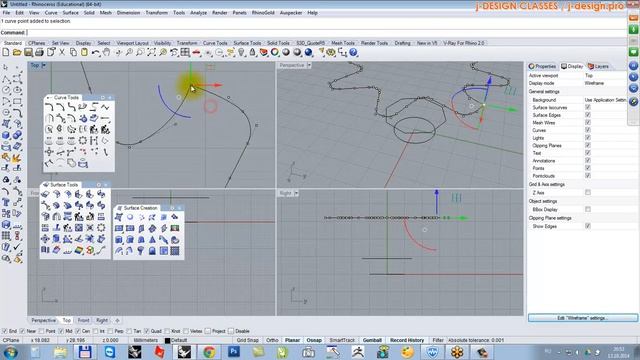Click the Undo arrow icon
Viewport: 640px width, 360px height.
(x=96, y=52)
